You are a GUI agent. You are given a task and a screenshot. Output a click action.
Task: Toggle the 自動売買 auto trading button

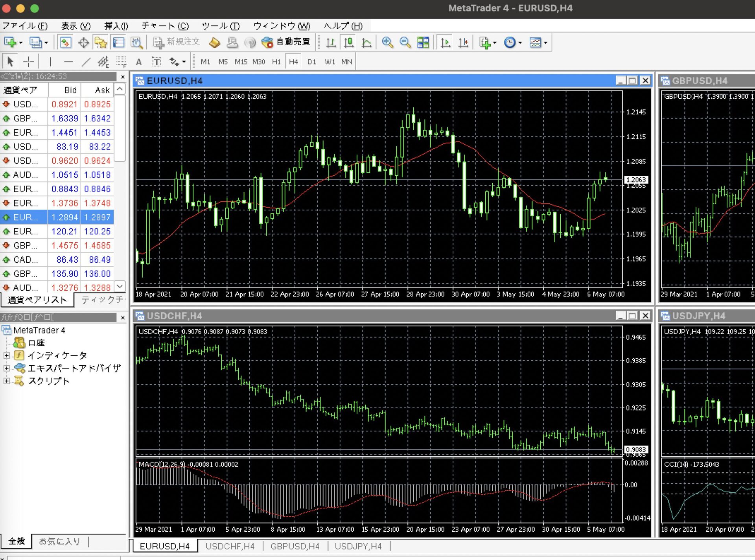(286, 42)
